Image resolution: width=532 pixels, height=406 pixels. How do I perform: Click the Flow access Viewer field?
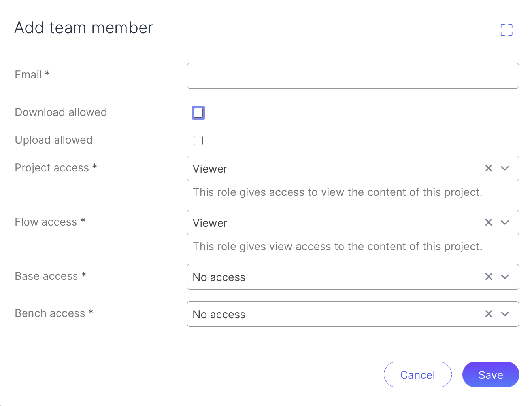coord(332,223)
